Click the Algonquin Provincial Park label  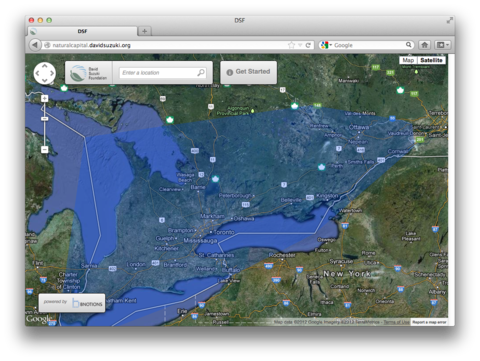pos(233,111)
